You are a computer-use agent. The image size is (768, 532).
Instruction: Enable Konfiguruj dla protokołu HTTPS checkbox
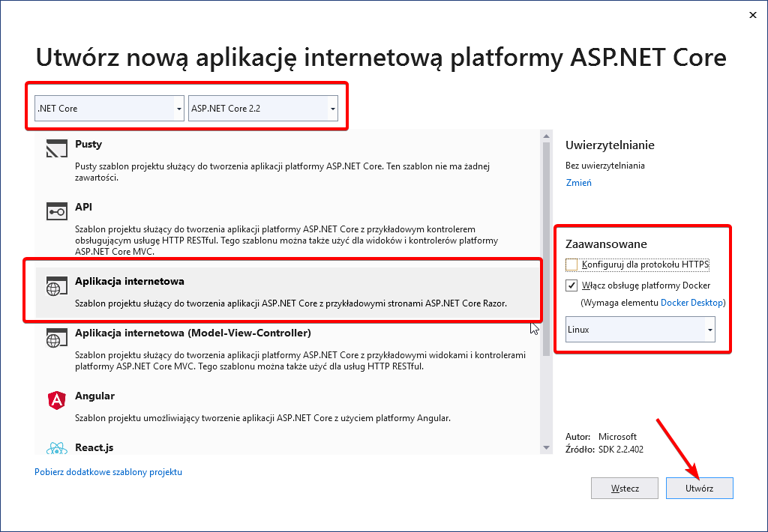[572, 265]
